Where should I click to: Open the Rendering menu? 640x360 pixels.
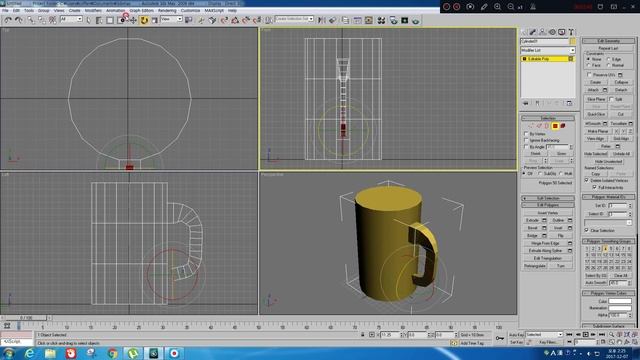tap(167, 11)
